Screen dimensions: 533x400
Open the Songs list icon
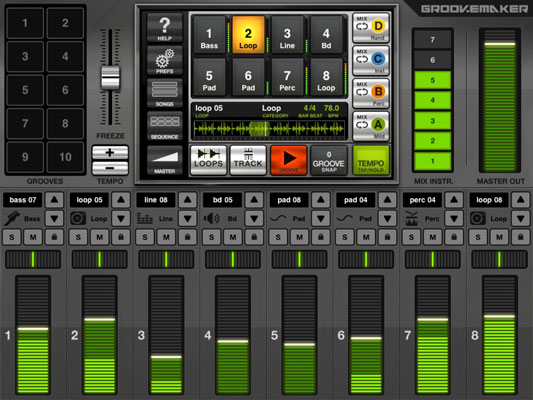tap(165, 93)
